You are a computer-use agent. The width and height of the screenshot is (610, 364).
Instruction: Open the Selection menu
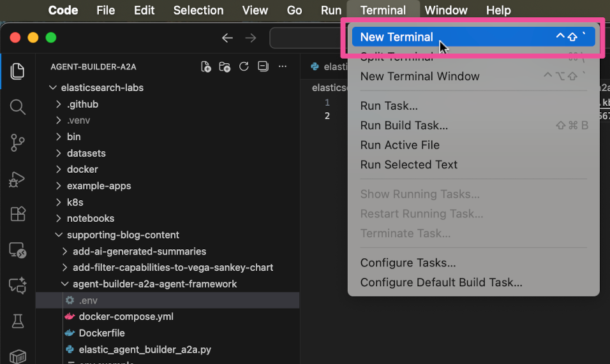(198, 10)
